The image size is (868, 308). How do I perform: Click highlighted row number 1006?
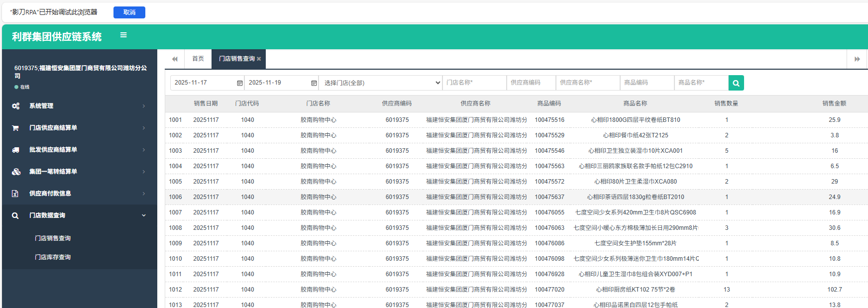pyautogui.click(x=175, y=197)
